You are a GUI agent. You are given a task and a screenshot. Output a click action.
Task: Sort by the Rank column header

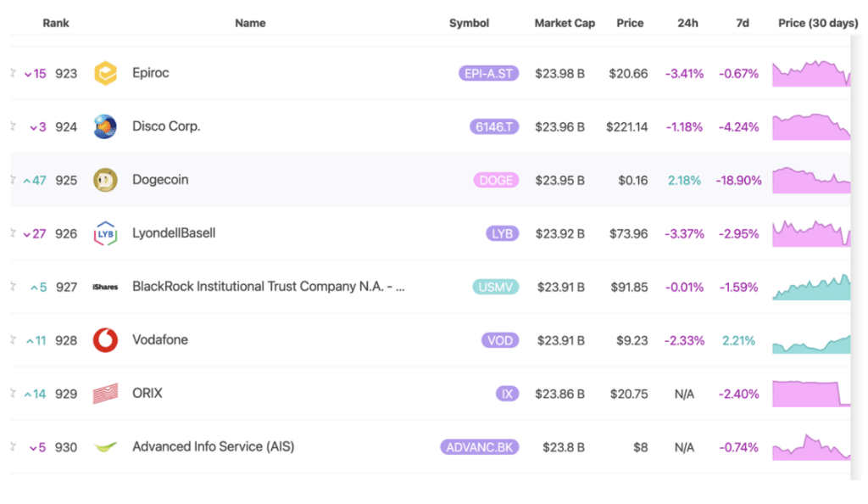tap(56, 23)
